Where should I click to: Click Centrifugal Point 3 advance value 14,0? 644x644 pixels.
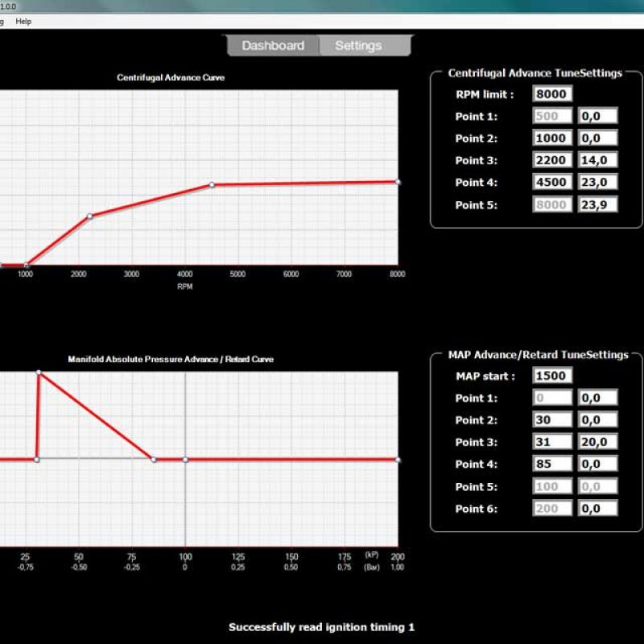pyautogui.click(x=597, y=160)
